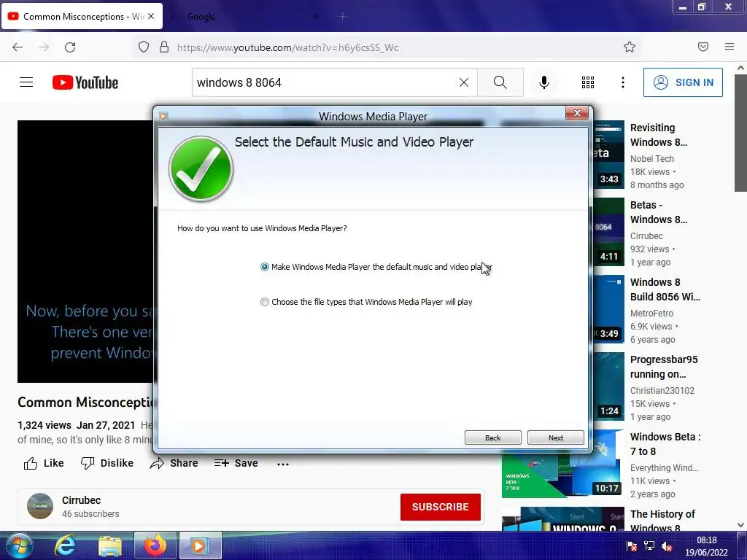Go to YouTube home via logo
Image resolution: width=747 pixels, height=560 pixels.
[x=85, y=82]
